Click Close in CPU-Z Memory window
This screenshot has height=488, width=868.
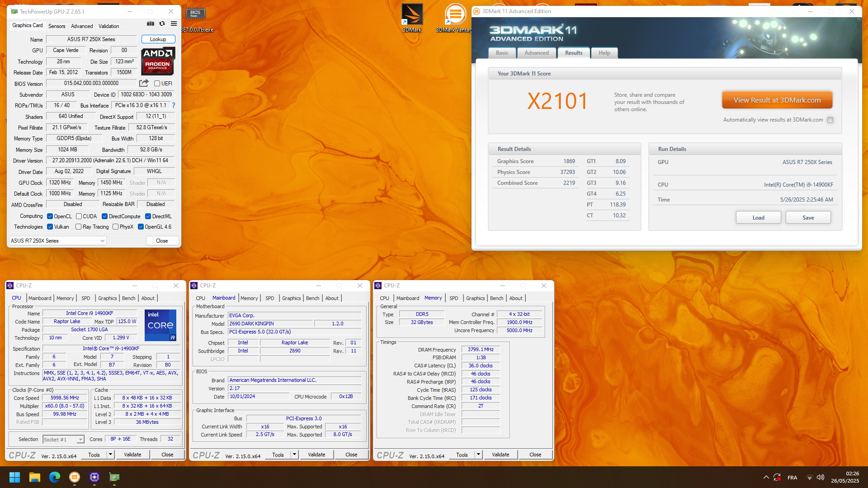pos(535,455)
